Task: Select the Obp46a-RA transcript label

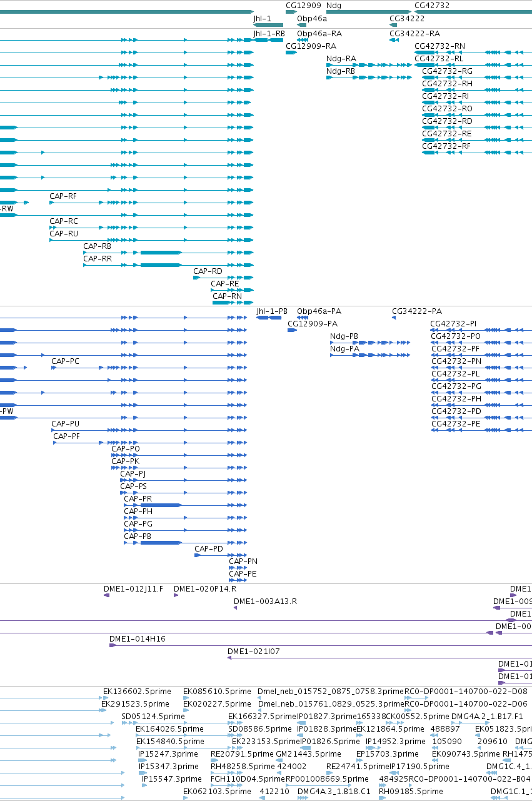Action: tap(319, 34)
